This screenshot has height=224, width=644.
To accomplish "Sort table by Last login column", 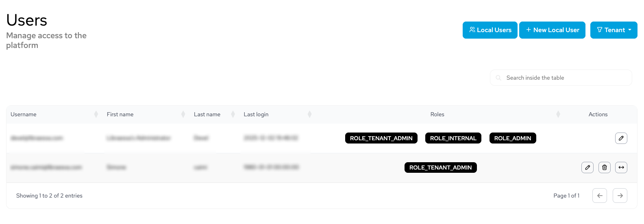I will (309, 115).
